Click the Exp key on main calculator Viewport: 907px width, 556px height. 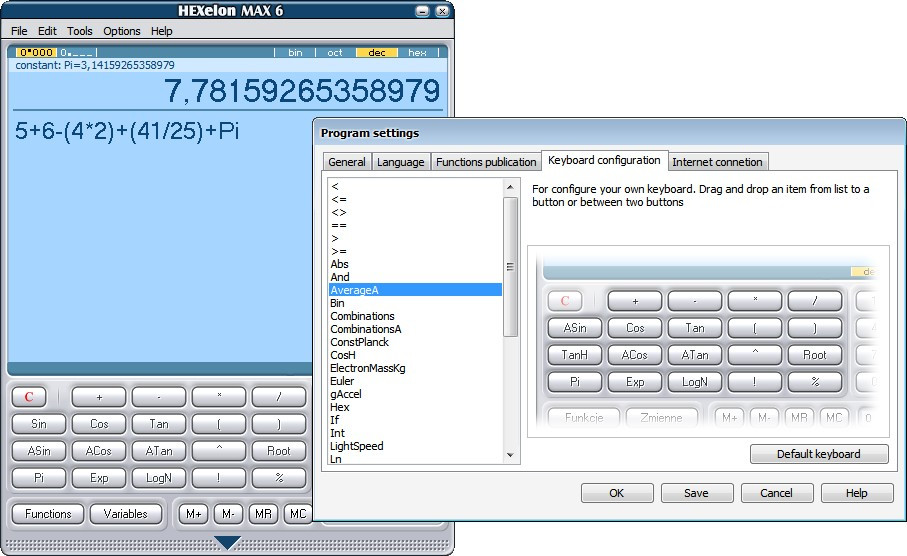pos(99,478)
